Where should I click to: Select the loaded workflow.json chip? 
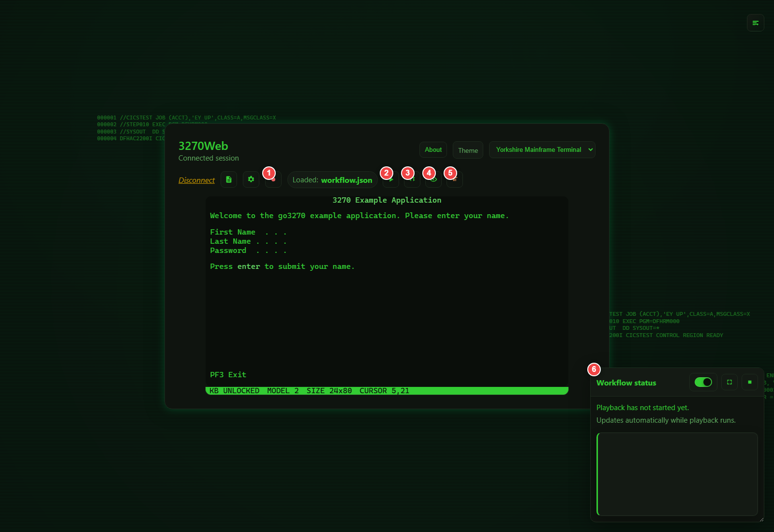pos(332,179)
